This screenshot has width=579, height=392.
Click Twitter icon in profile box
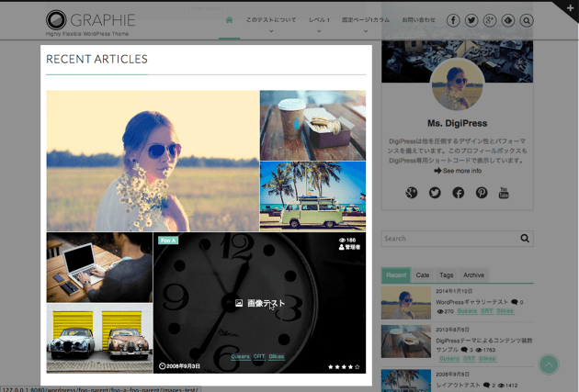pos(435,193)
